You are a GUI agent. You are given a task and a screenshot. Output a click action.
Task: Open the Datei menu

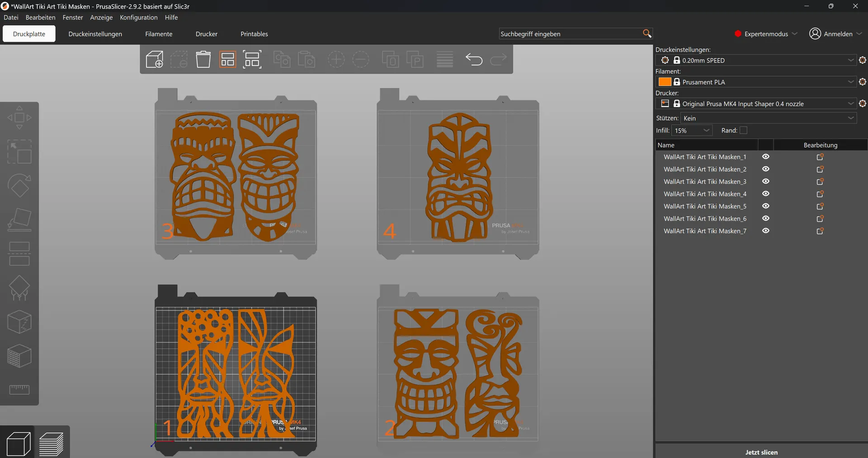(11, 17)
